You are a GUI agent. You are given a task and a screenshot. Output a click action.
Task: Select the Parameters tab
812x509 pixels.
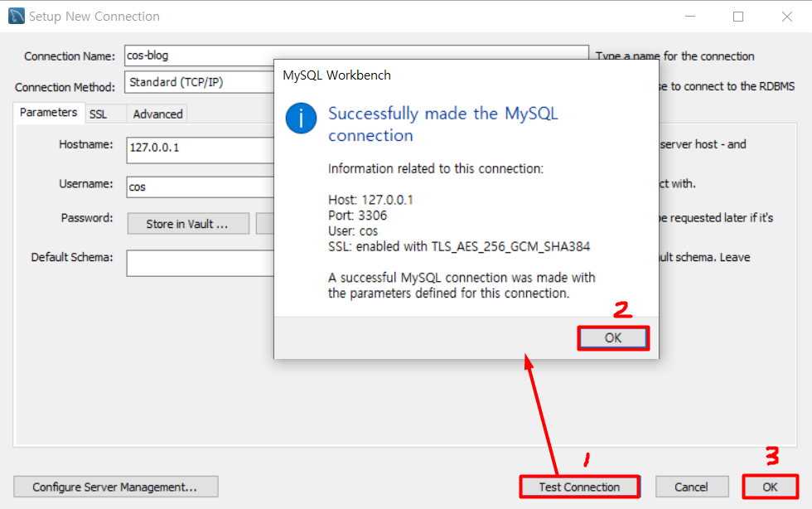[x=49, y=113]
